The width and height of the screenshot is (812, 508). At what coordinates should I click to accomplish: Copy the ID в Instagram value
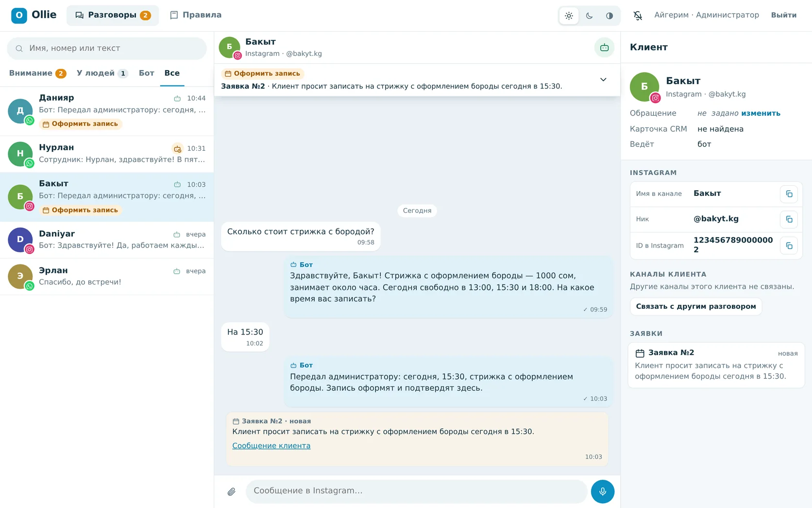pos(789,245)
